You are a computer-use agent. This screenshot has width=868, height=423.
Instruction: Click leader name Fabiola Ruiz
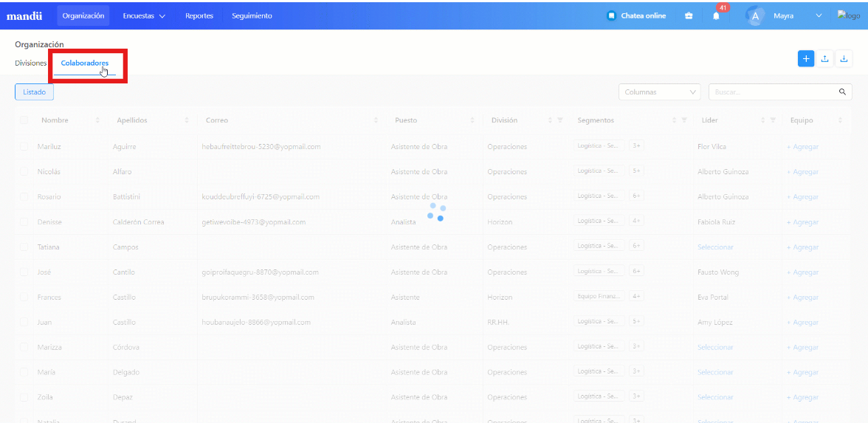tap(716, 222)
